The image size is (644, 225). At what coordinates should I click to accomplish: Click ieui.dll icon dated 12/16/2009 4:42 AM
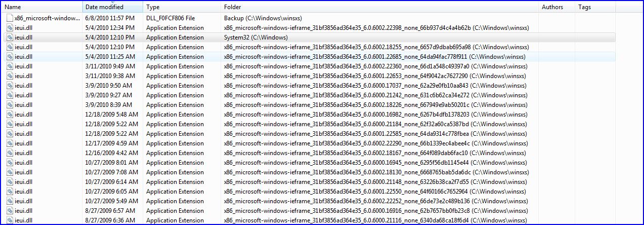point(10,153)
